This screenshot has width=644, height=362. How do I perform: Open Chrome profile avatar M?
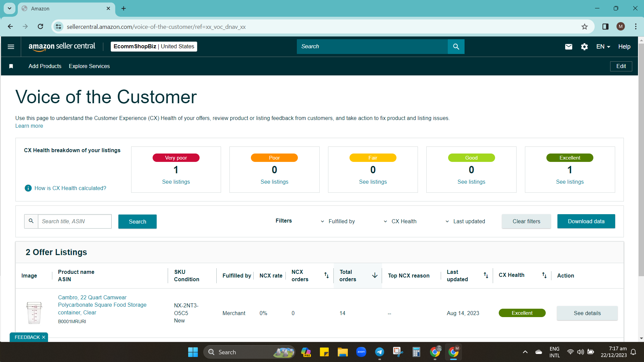(x=621, y=26)
